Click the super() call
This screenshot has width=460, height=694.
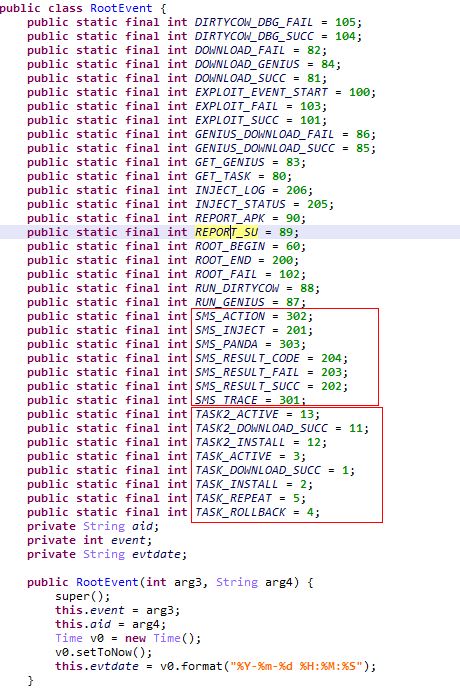pos(79,597)
